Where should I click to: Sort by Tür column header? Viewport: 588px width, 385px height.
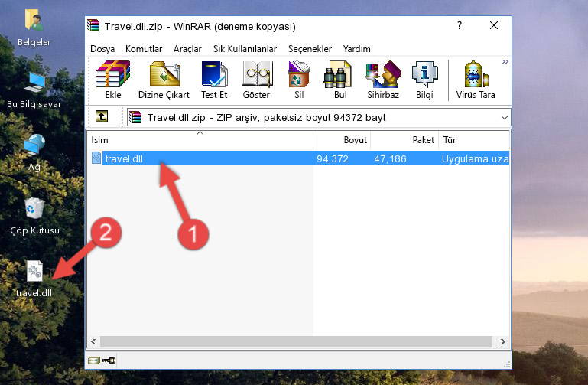474,140
